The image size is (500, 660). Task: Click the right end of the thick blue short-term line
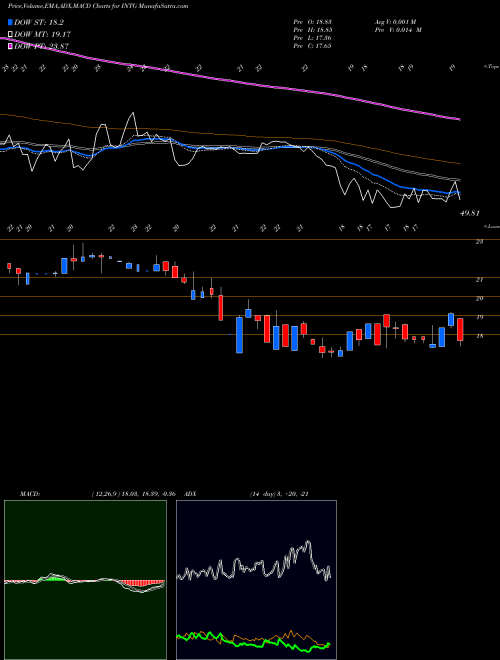click(x=457, y=192)
